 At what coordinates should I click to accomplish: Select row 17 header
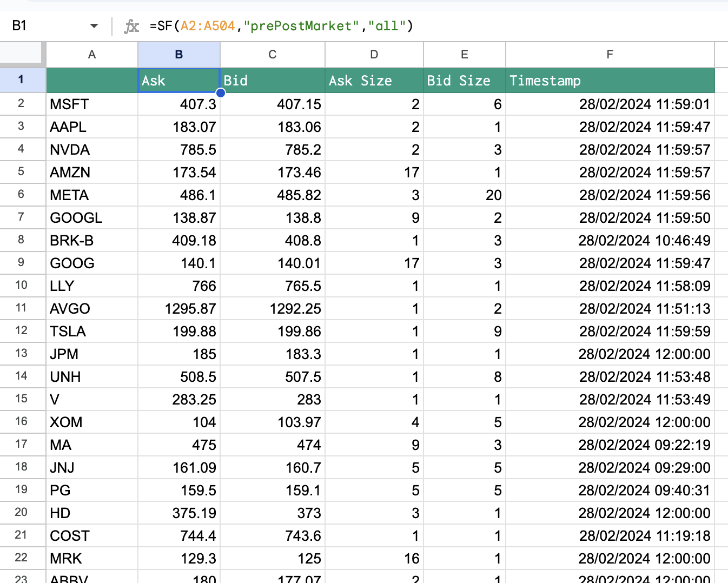coord(22,444)
